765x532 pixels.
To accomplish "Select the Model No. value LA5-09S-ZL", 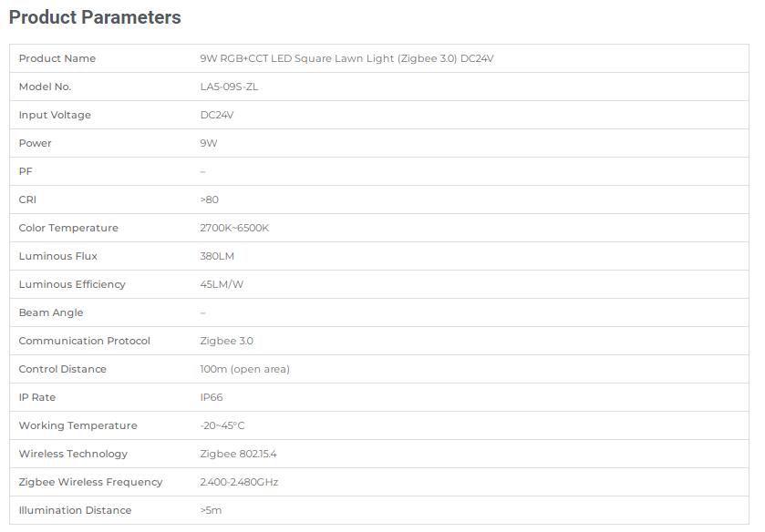I will (229, 87).
